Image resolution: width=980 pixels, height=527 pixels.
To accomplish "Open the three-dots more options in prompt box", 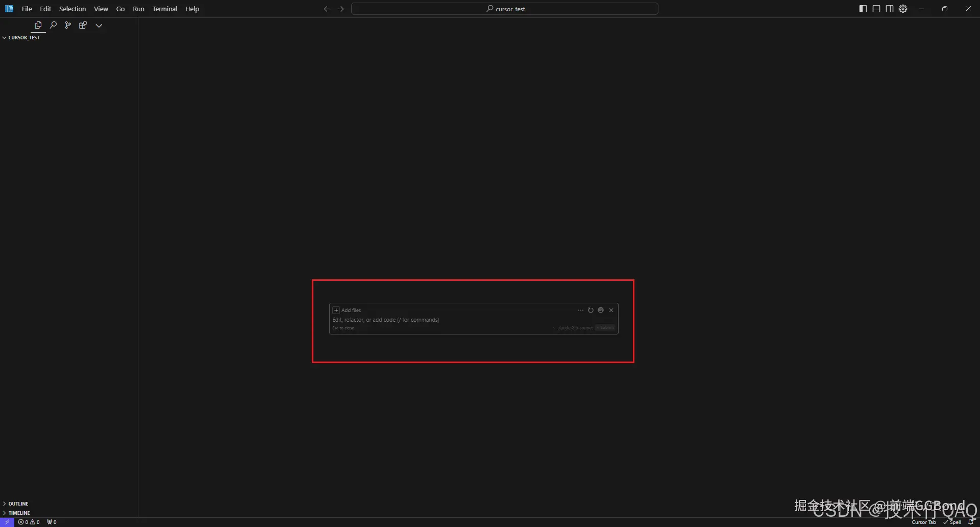I will point(580,310).
